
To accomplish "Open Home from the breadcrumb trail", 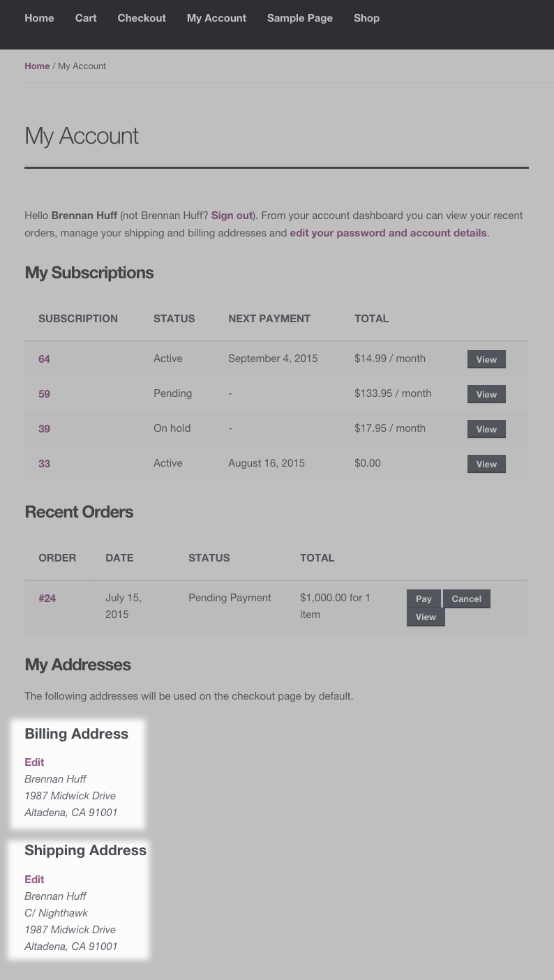I will [x=37, y=66].
